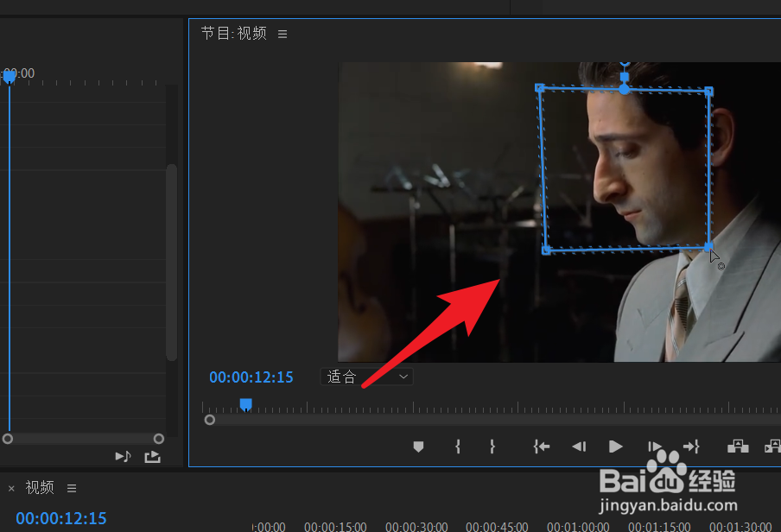This screenshot has width=781, height=532.
Task: Step forward one frame
Action: (654, 446)
